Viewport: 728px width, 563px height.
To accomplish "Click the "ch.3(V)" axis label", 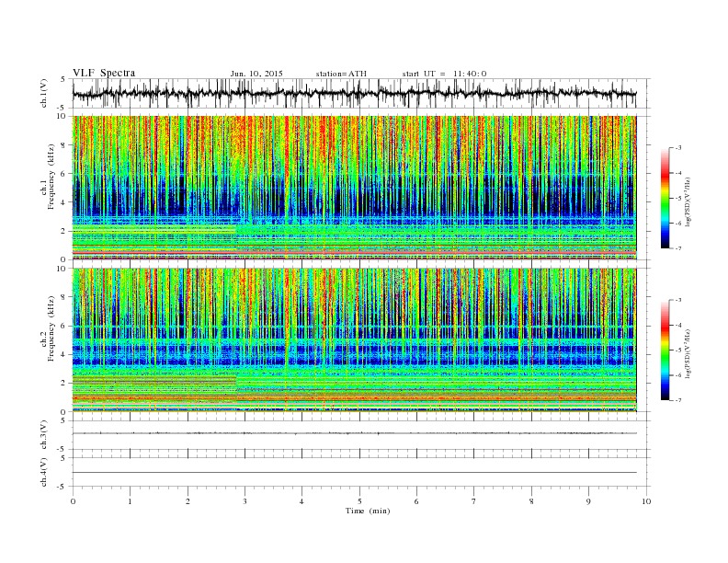I will click(44, 435).
